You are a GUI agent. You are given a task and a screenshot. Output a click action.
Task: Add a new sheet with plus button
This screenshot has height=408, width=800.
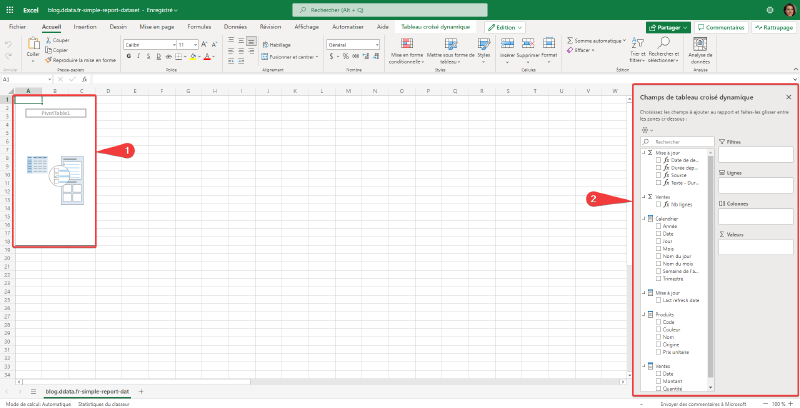(141, 392)
